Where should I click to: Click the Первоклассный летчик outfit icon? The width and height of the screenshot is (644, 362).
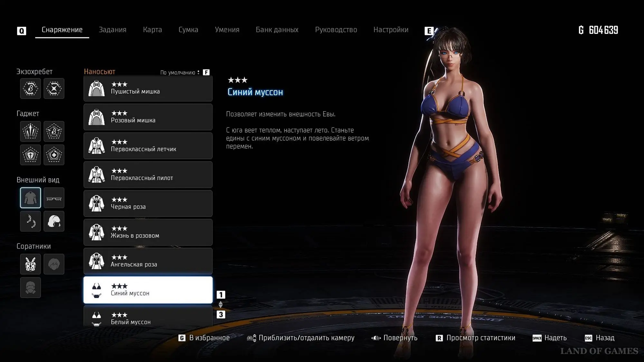click(x=97, y=146)
